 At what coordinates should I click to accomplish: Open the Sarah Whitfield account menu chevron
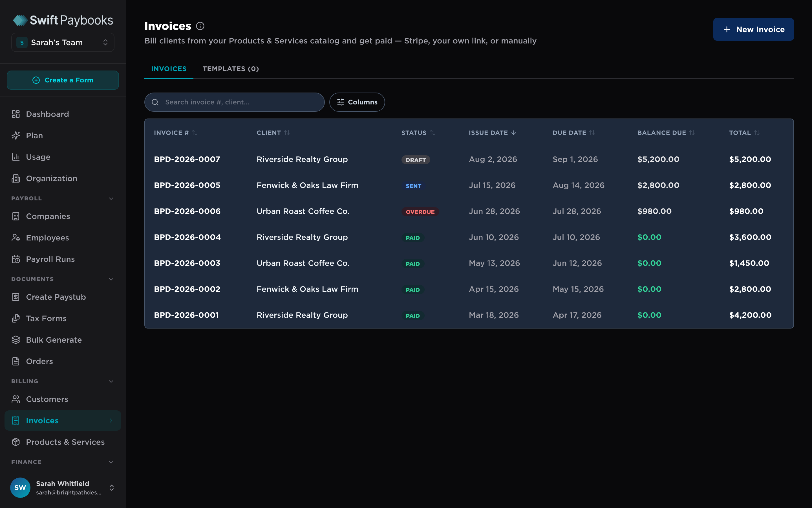(x=112, y=487)
